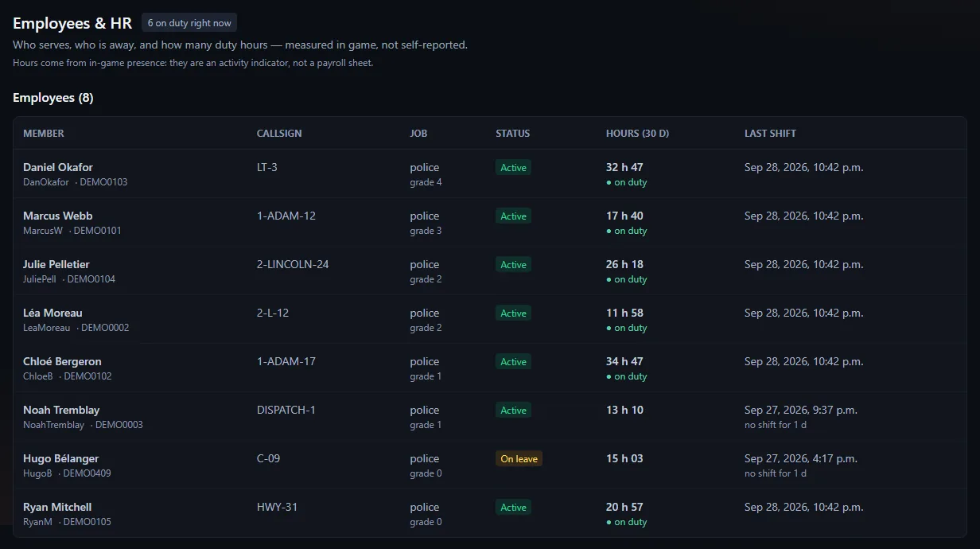980x549 pixels.
Task: Click the 17 h 40 hours value
Action: 624,216
